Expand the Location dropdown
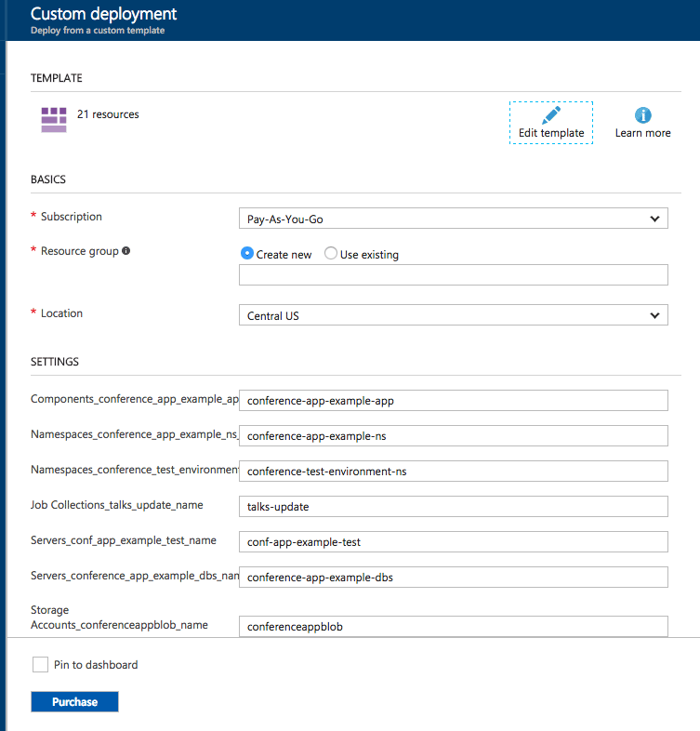 [x=453, y=316]
